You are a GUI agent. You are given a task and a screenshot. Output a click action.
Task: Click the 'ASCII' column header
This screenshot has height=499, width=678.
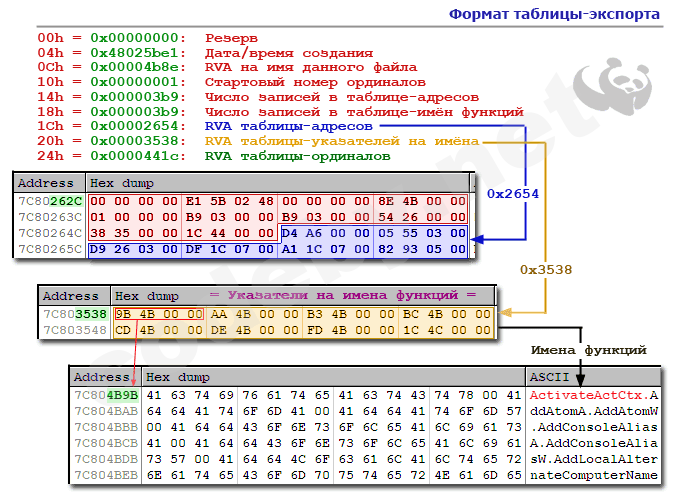tap(549, 377)
